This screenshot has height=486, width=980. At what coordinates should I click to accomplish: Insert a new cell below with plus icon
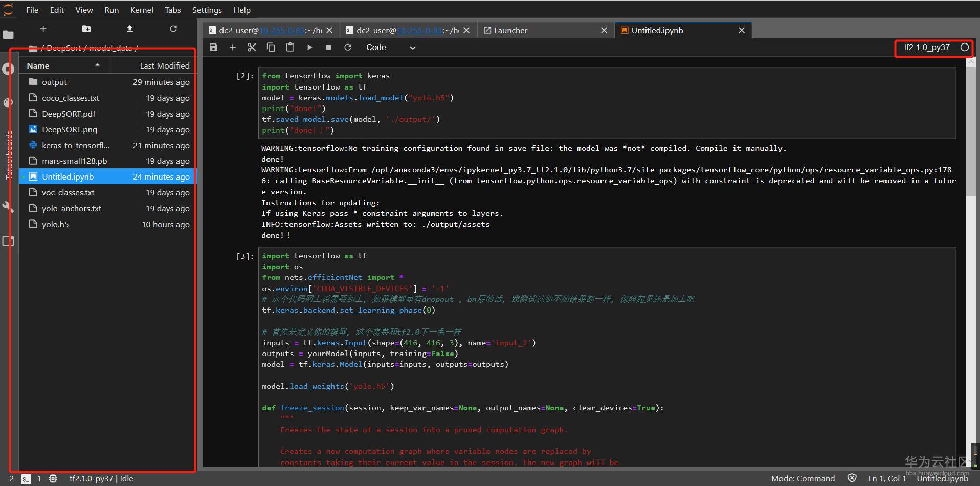[x=233, y=47]
